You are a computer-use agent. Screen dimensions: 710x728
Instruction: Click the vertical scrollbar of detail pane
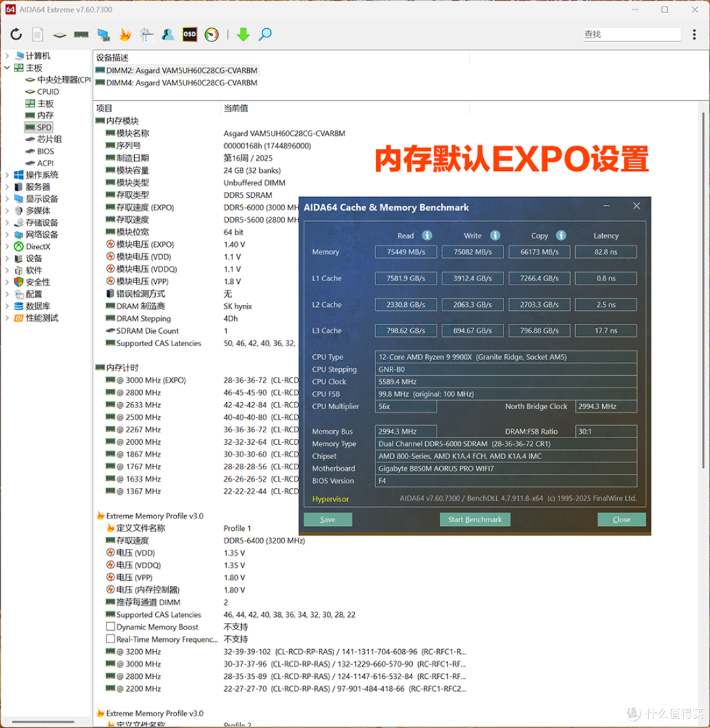(x=703, y=292)
